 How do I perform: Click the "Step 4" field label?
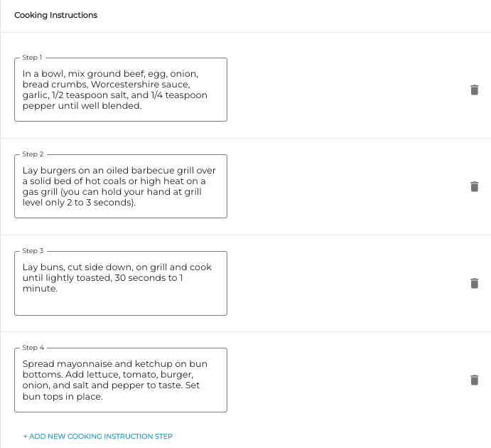coord(33,348)
